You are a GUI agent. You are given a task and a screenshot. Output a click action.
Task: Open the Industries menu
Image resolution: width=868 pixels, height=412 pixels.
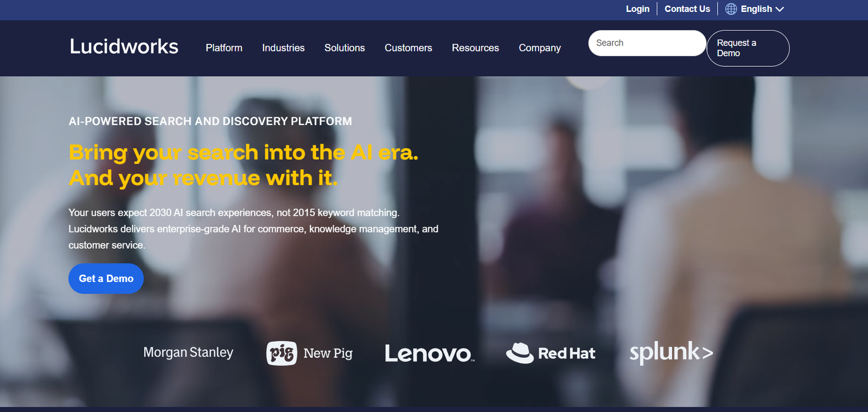click(x=283, y=48)
